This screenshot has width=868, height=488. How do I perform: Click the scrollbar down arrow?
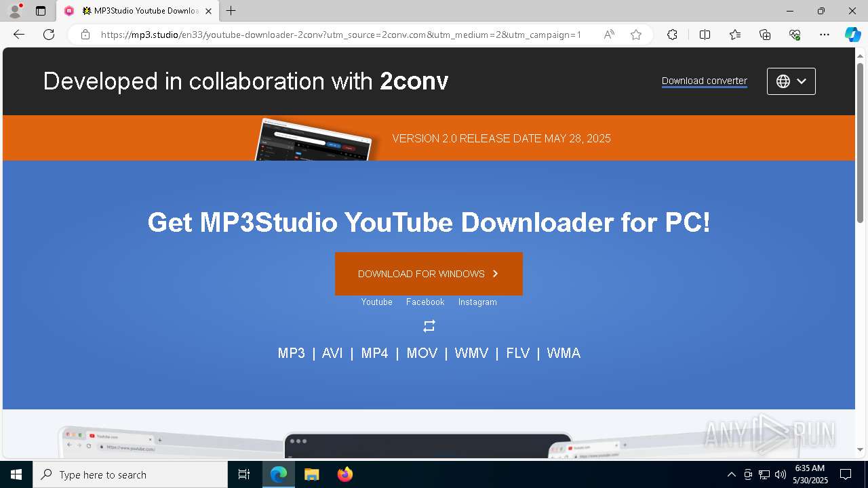[x=860, y=450]
